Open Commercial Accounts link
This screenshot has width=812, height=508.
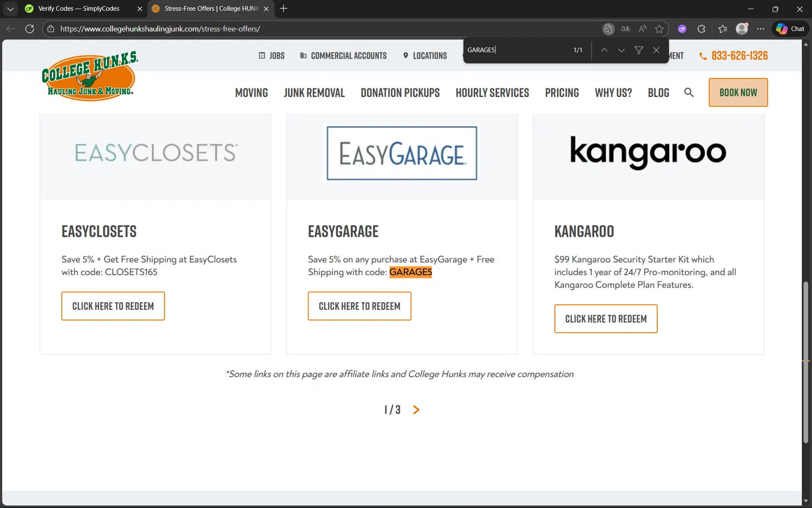pyautogui.click(x=343, y=56)
